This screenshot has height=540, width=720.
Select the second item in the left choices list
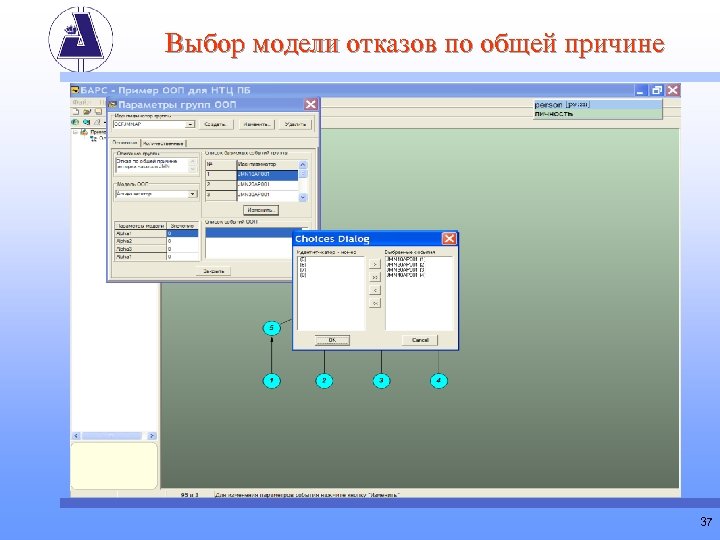tap(303, 265)
